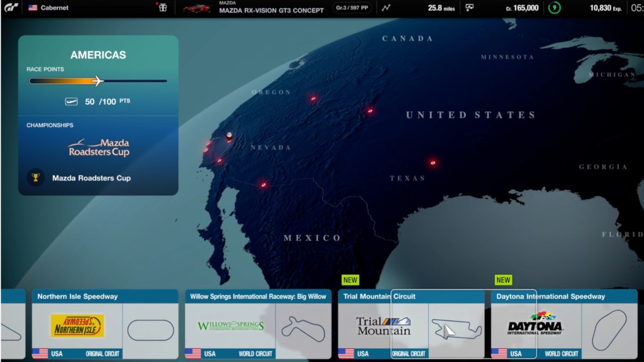Select red map marker nearest UNITED STATES label
Image resolution: width=644 pixels, height=362 pixels.
coord(370,111)
